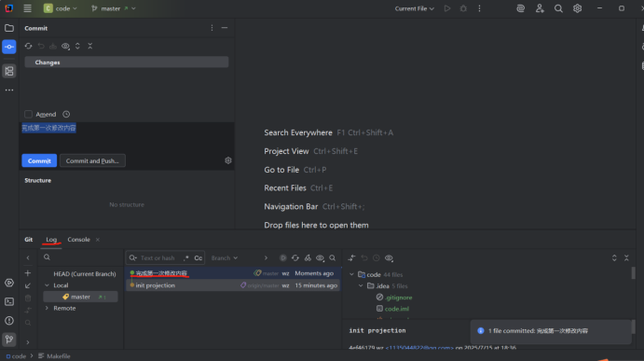644x361 pixels.
Task: Run the current file
Action: coord(447,8)
